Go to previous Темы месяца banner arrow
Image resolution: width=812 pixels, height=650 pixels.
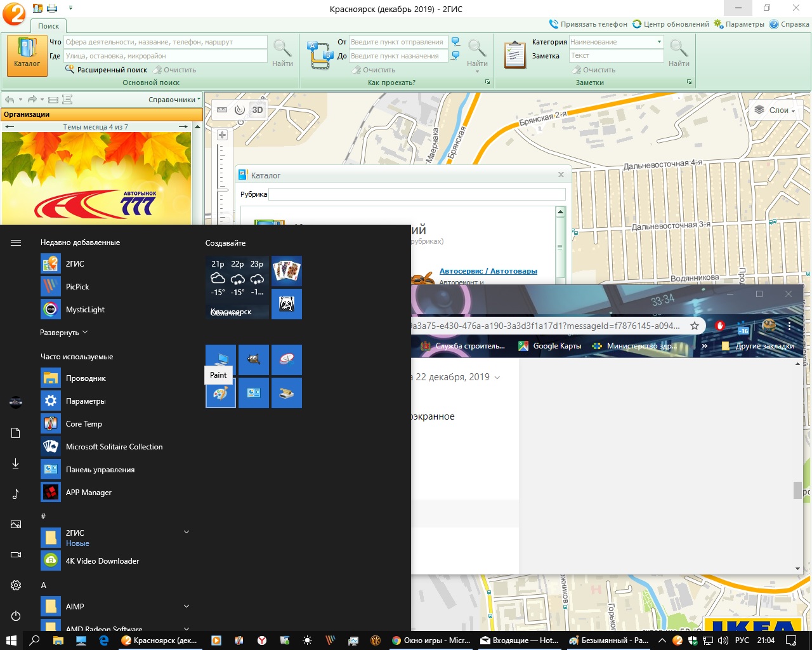10,127
